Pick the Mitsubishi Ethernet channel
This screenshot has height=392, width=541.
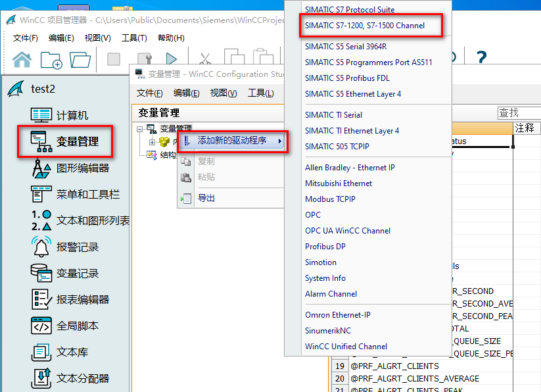[x=341, y=183]
